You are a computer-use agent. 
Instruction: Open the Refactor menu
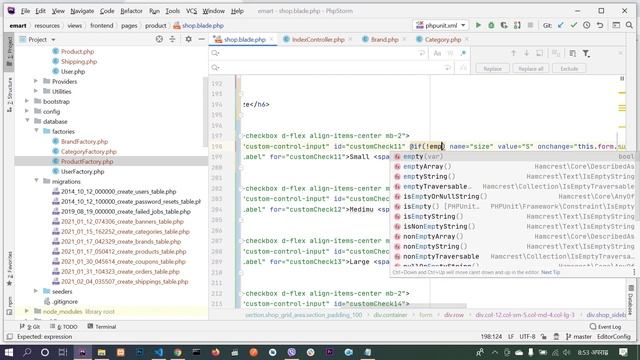tap(131, 11)
